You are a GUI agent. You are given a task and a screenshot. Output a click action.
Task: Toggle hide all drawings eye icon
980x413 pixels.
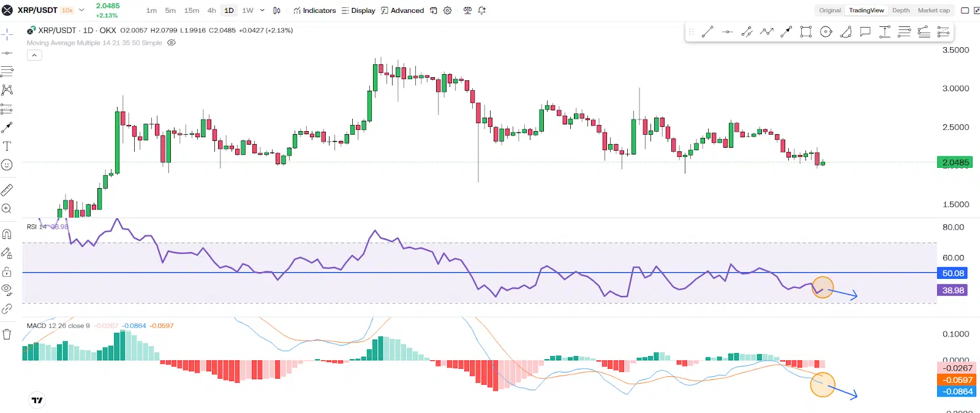tap(7, 289)
